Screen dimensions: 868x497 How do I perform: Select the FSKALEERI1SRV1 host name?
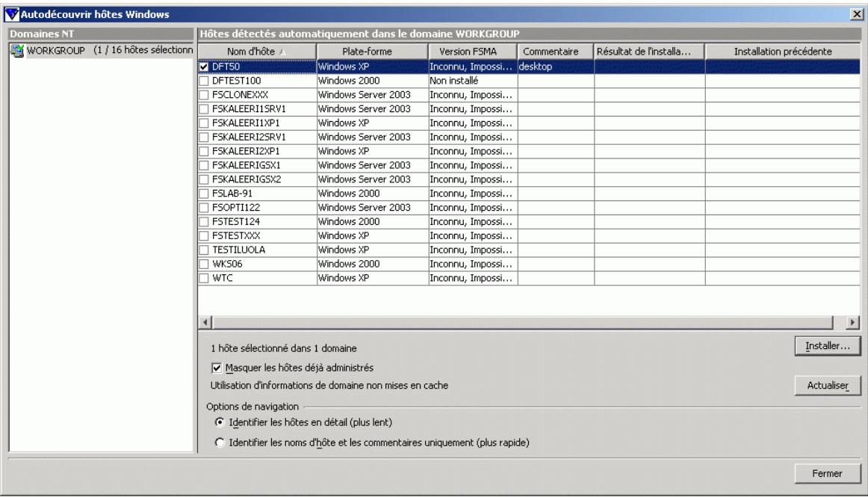pos(249,109)
